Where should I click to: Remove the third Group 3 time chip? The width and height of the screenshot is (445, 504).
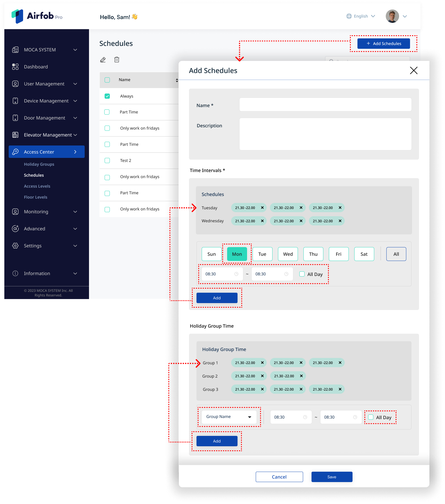click(x=340, y=389)
